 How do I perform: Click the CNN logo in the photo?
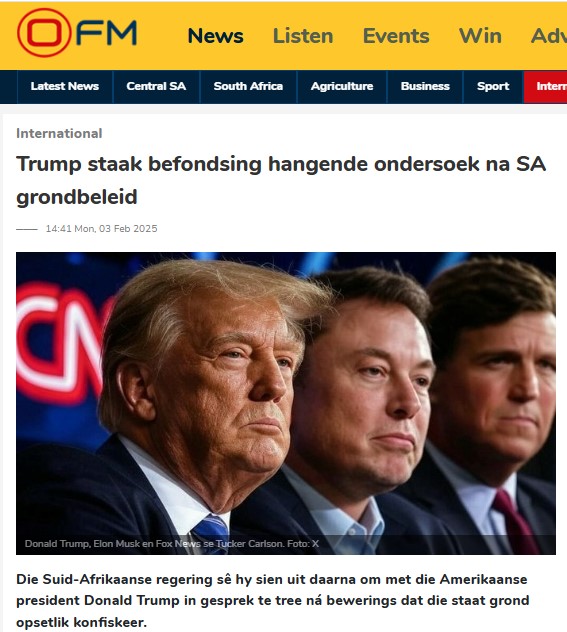pyautogui.click(x=60, y=343)
